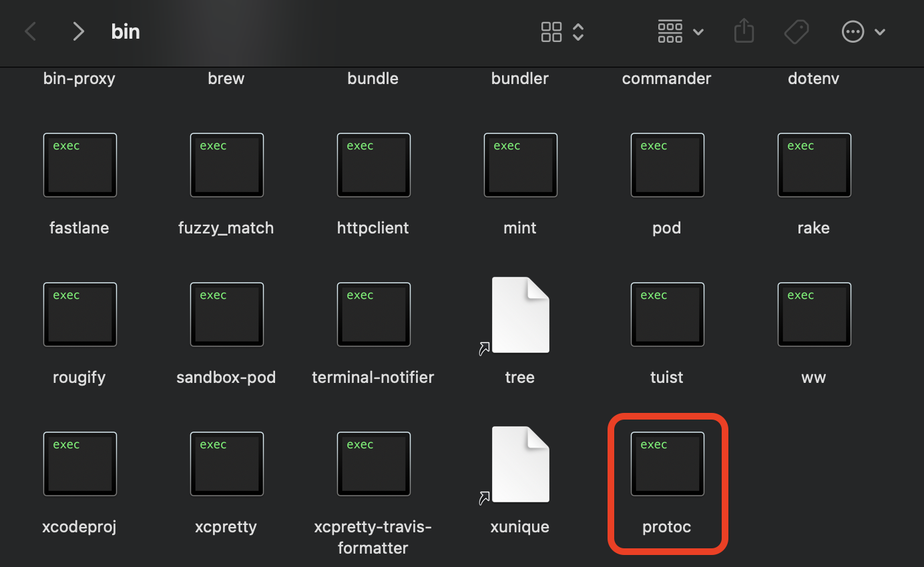Click the xcodeproj file label
This screenshot has height=567, width=924.
[x=79, y=527]
